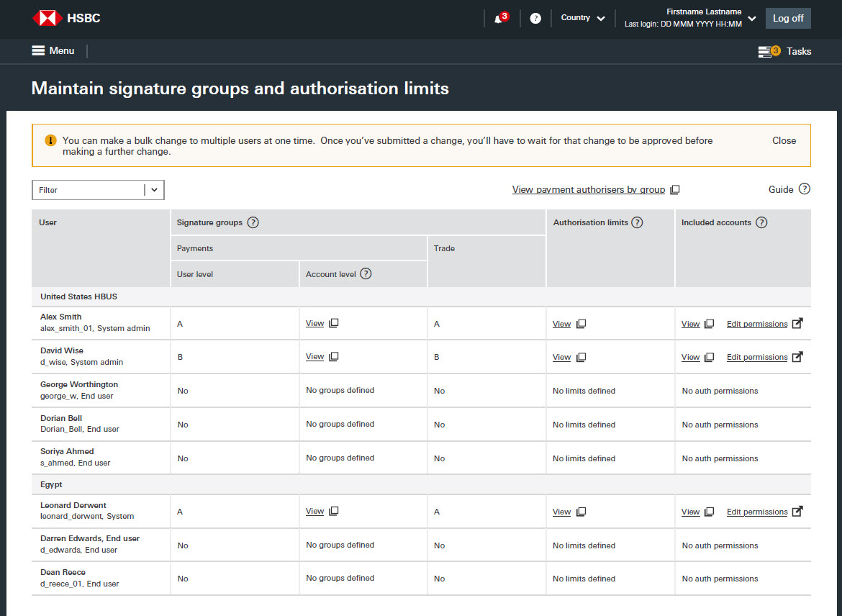Click Leonard Derwent included accounts popup icon

click(710, 512)
